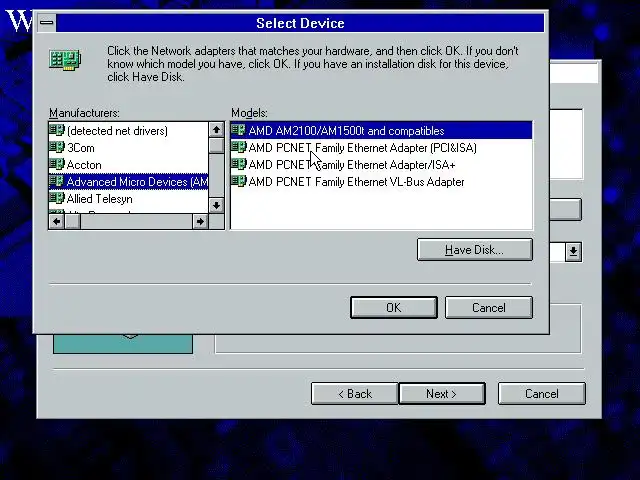Click the Manufacturers list scroll right arrow

click(x=200, y=222)
